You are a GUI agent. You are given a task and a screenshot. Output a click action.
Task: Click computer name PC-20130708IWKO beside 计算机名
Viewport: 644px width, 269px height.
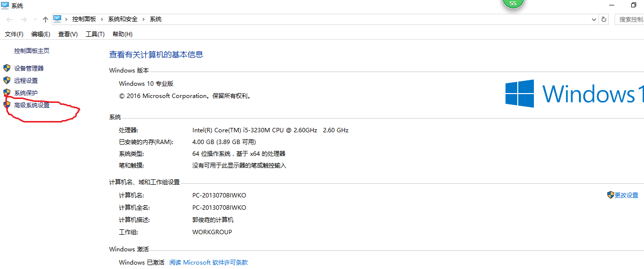pos(219,195)
